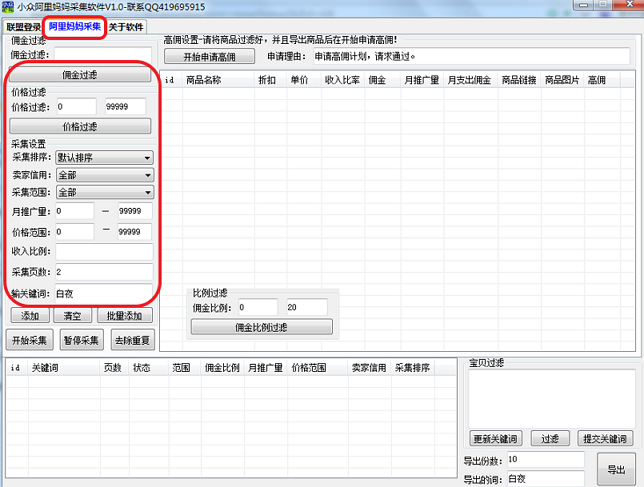Start collection with 开始采集 button
Image resolution: width=644 pixels, height=487 pixels.
pyautogui.click(x=30, y=340)
